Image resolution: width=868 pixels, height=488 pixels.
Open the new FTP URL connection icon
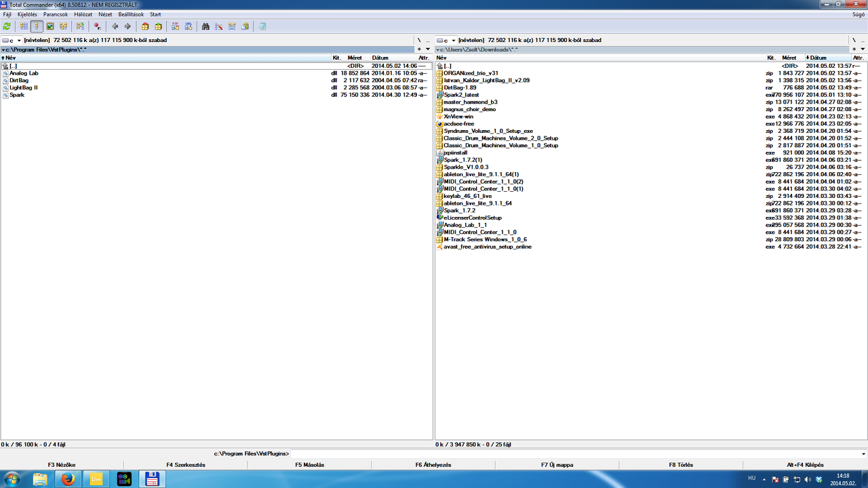(188, 26)
